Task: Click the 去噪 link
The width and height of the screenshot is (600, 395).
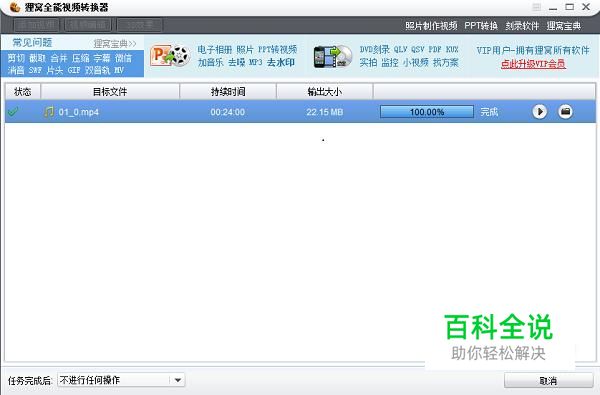Action: [x=236, y=62]
